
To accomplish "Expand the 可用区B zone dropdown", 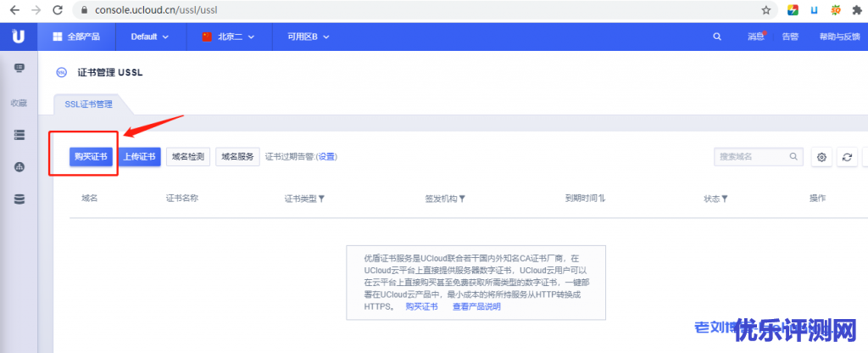I will (x=308, y=36).
